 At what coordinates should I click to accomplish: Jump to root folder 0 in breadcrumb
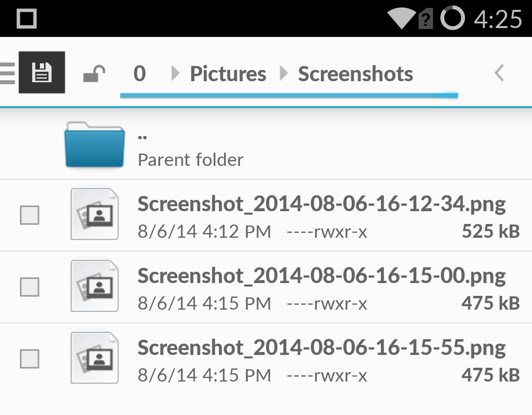click(x=139, y=73)
